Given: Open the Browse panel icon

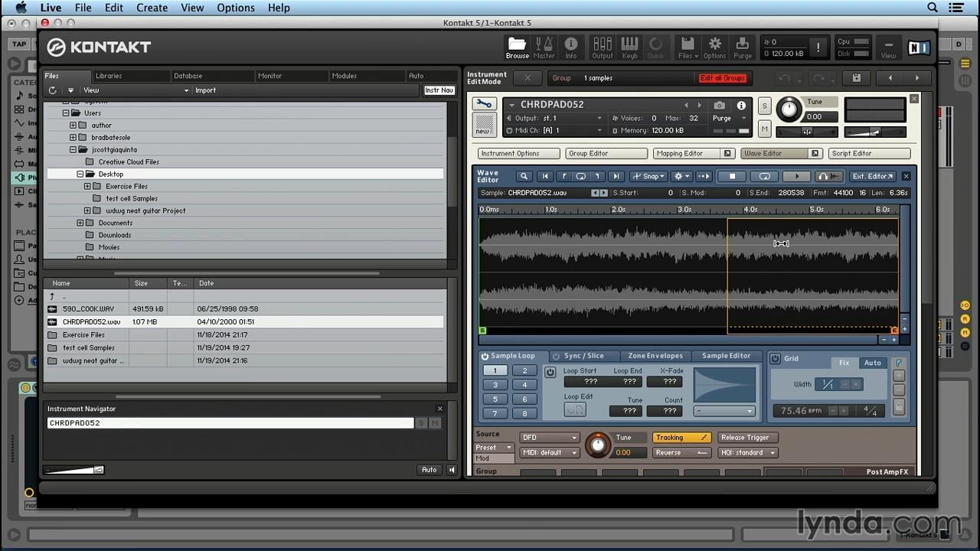Looking at the screenshot, I should [x=517, y=47].
